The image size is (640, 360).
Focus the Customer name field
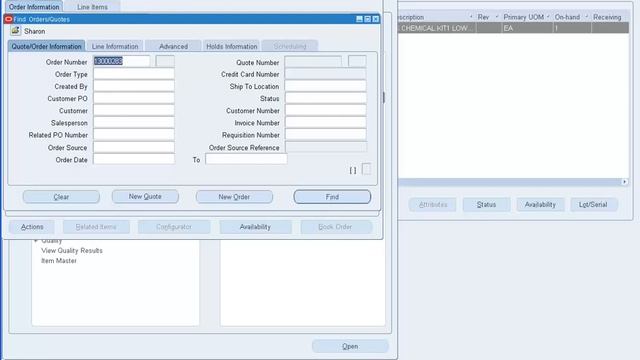coord(134,111)
